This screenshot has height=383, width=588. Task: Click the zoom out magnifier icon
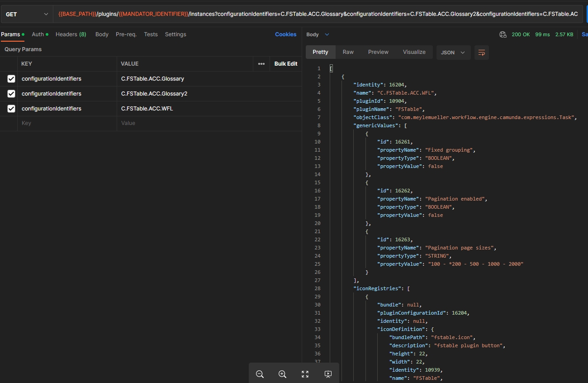260,374
